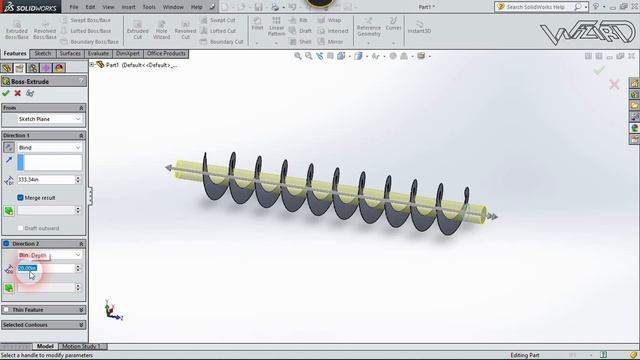Image resolution: width=640 pixels, height=360 pixels.
Task: Click the Reverse Direction button in Direction 1
Action: (9, 147)
